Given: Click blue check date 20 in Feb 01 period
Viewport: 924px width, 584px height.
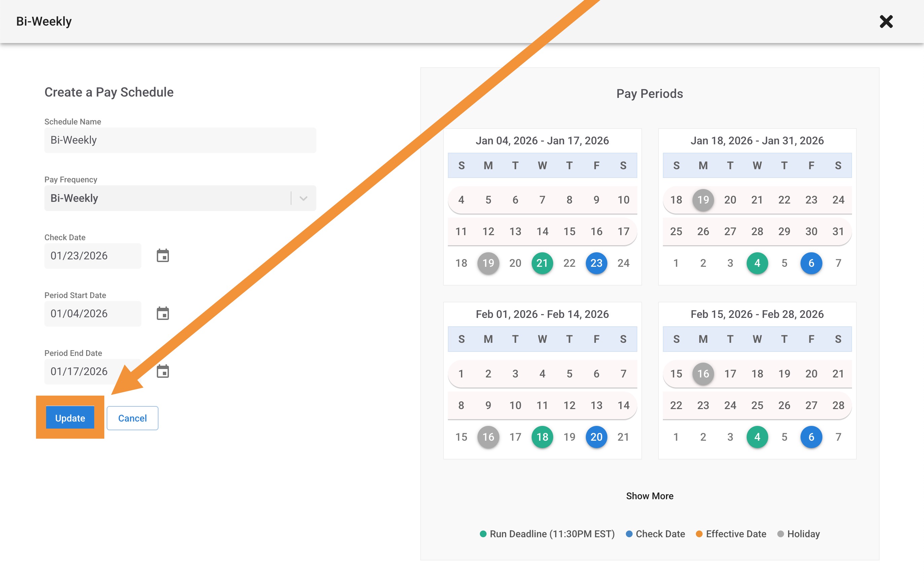Looking at the screenshot, I should pyautogui.click(x=596, y=437).
